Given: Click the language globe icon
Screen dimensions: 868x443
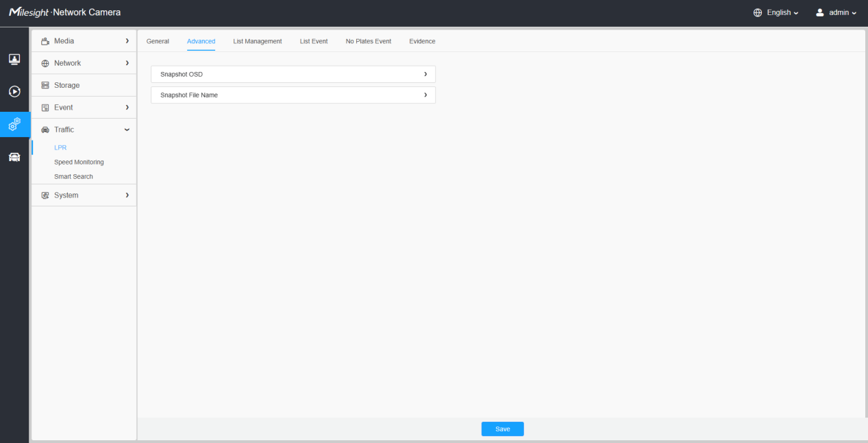Looking at the screenshot, I should pos(758,12).
